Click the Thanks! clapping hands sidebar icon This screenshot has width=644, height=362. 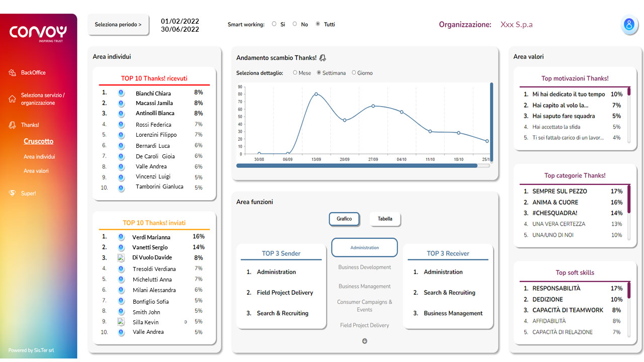click(13, 125)
